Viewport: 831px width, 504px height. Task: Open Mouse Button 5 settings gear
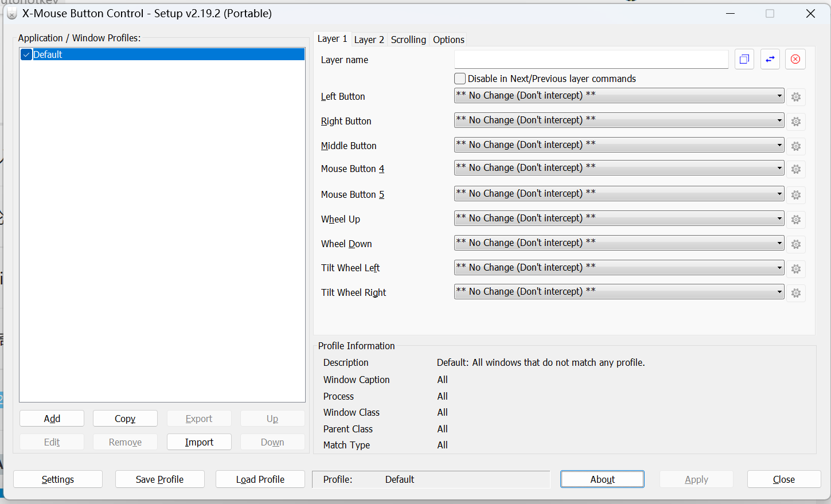tap(796, 195)
